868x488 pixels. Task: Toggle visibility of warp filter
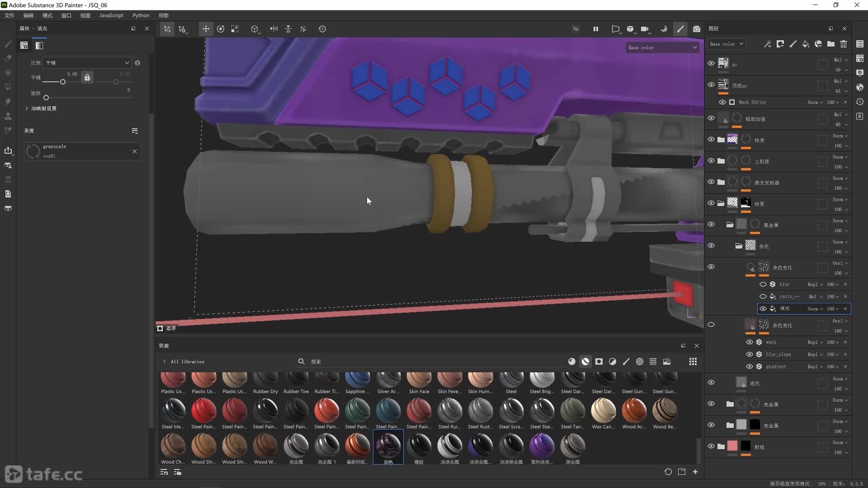point(750,342)
